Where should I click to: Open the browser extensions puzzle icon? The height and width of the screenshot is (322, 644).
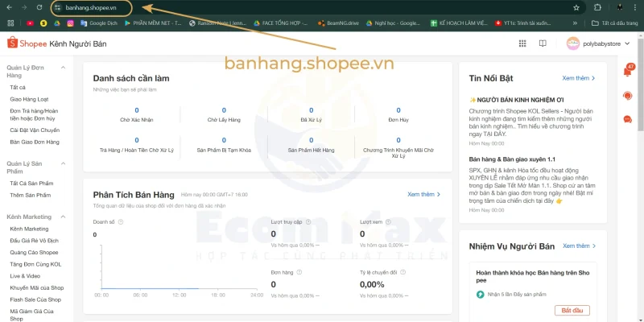[597, 7]
